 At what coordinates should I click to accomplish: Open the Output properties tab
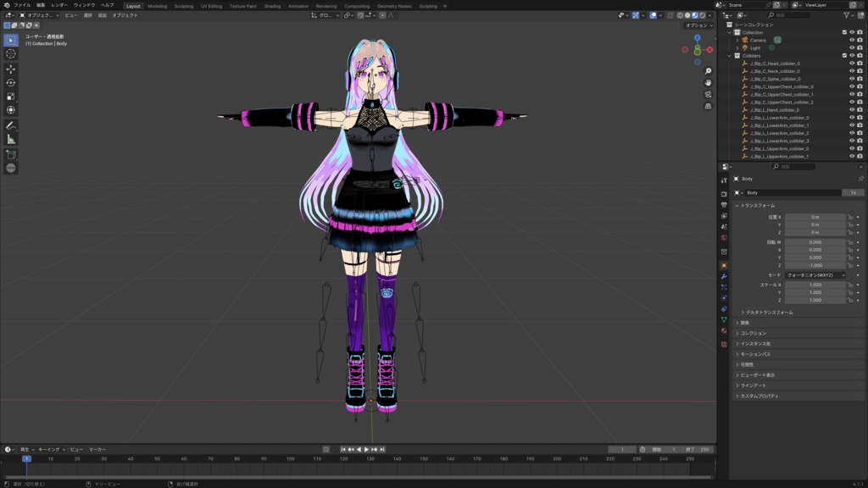tap(724, 205)
